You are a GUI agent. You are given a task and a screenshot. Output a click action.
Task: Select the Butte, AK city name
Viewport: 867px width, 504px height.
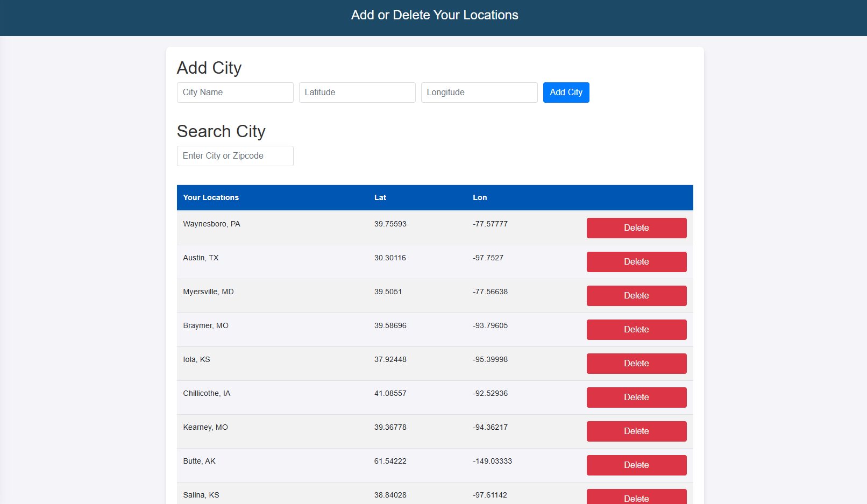point(199,461)
